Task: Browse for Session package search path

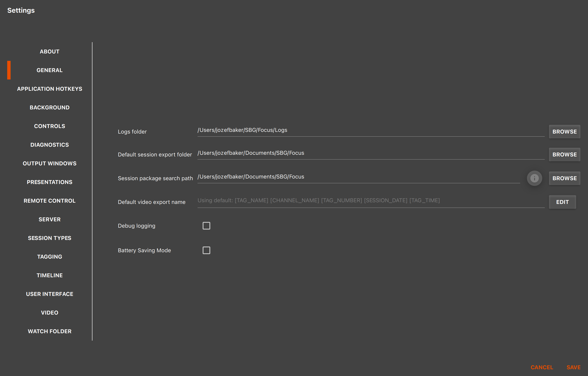Action: (564, 178)
